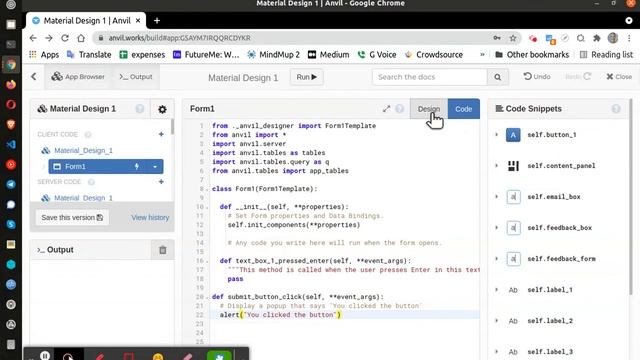This screenshot has height=360, width=640.
Task: Expand self.feedback_form snippet
Action: [496, 259]
